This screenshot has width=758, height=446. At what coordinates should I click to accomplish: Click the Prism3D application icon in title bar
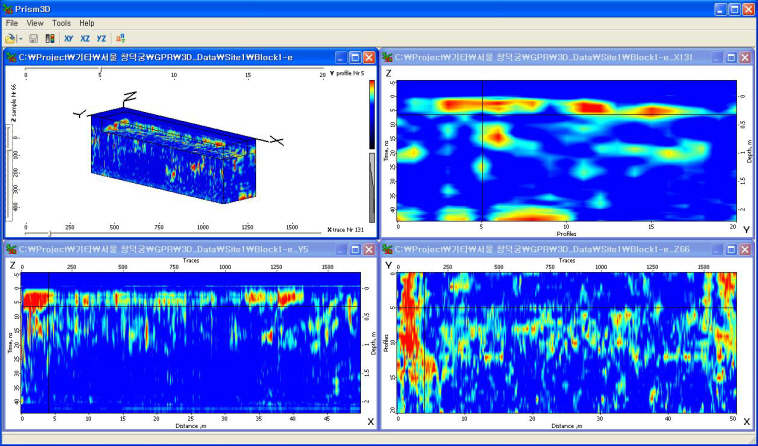(x=7, y=9)
